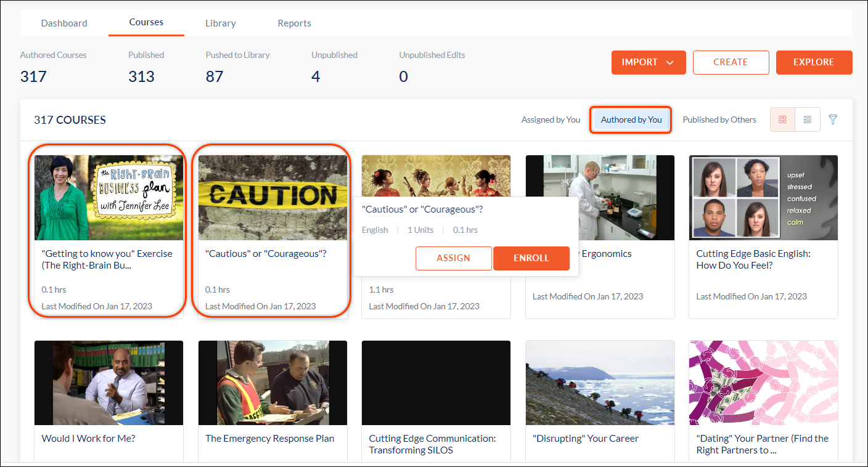Open the How Do You Feel faces thumbnail
The width and height of the screenshot is (868, 467).
coord(763,197)
